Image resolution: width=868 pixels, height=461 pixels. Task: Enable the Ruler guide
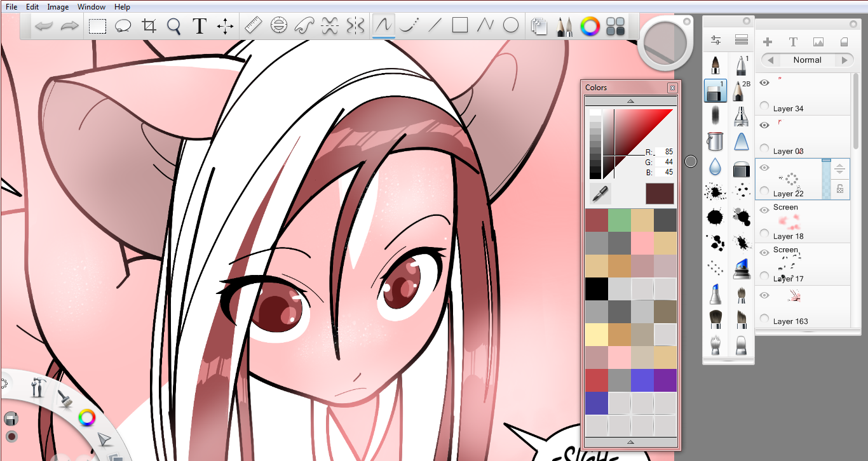[254, 26]
